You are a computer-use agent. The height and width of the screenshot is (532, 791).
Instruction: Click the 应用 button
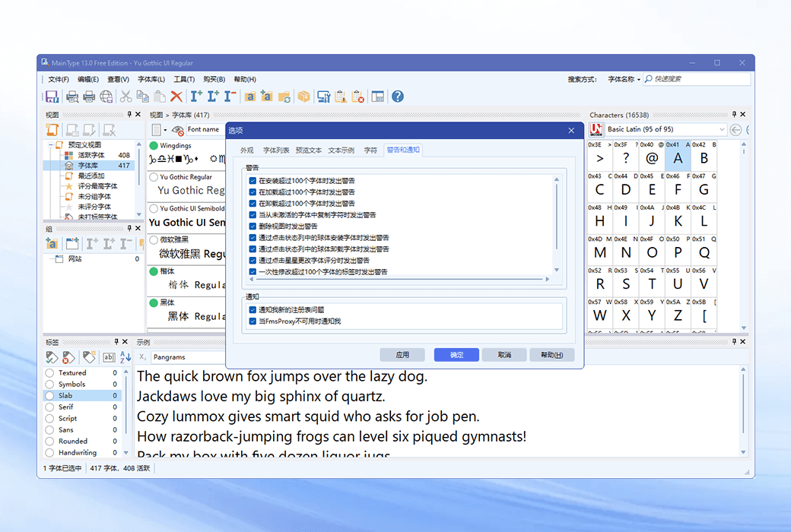coord(402,355)
